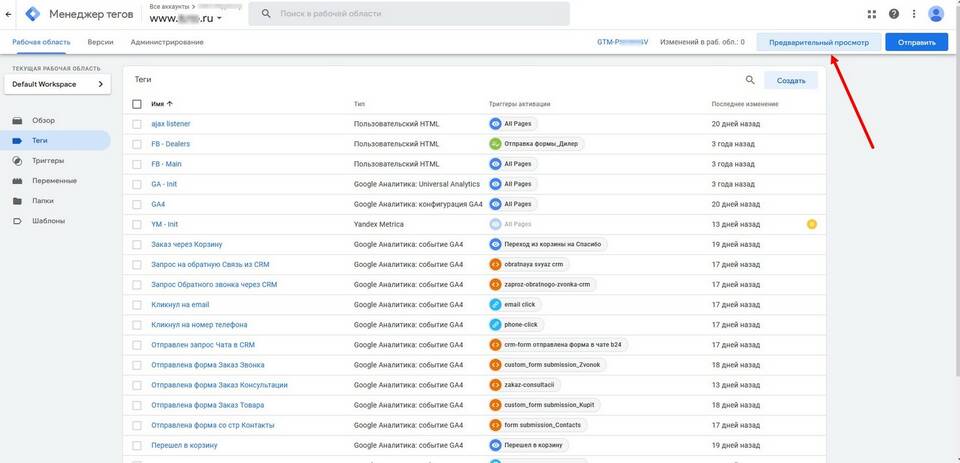Click the yellow status icon in YM - Init row

(812, 224)
